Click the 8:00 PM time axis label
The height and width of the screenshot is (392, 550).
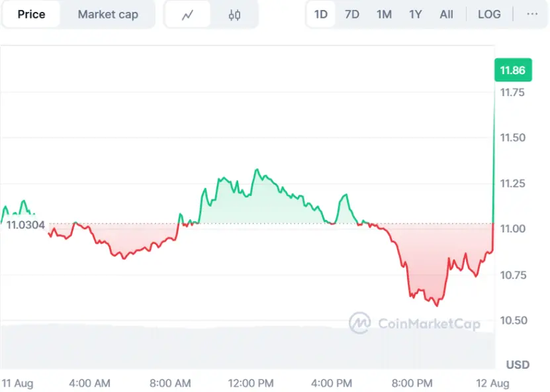pyautogui.click(x=412, y=383)
